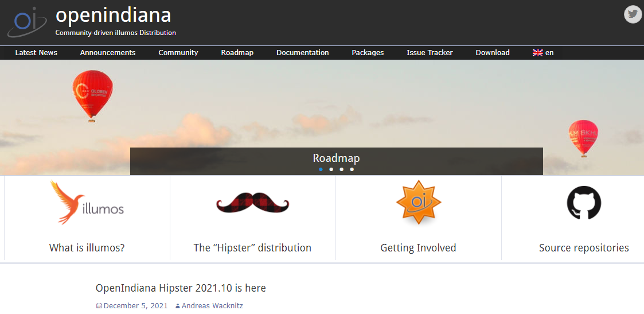The image size is (644, 314).
Task: Click the OpenIndiana oi logo
Action: tap(27, 22)
